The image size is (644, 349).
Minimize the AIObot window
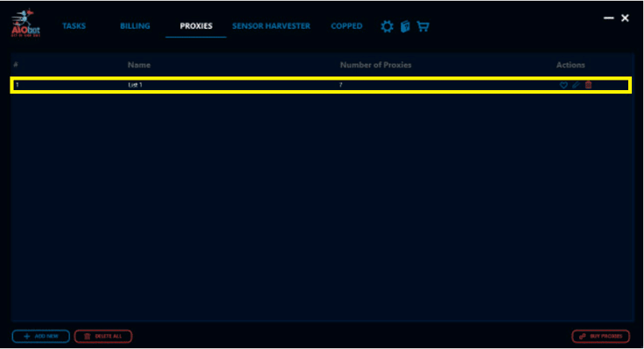pos(609,18)
